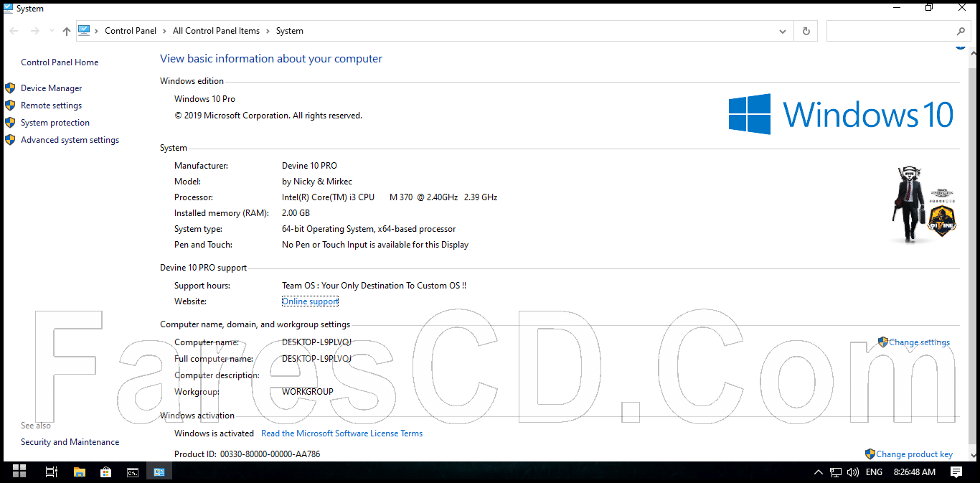The width and height of the screenshot is (980, 483).
Task: Launch File Explorer from the taskbar
Action: tap(80, 472)
